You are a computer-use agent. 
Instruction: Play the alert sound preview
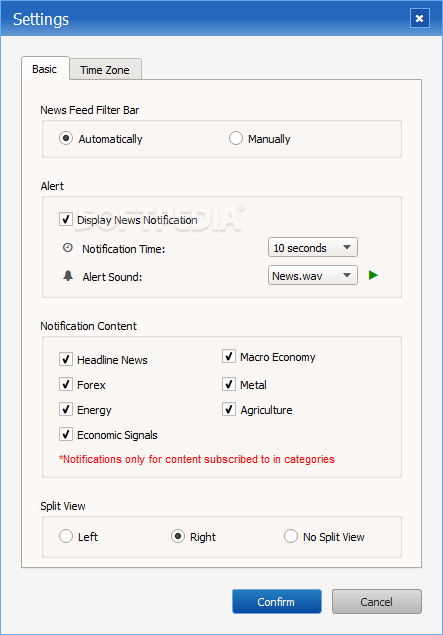(373, 275)
